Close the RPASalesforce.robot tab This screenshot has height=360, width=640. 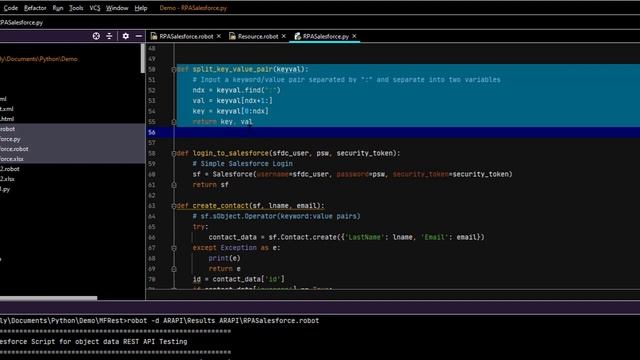pyautogui.click(x=219, y=36)
